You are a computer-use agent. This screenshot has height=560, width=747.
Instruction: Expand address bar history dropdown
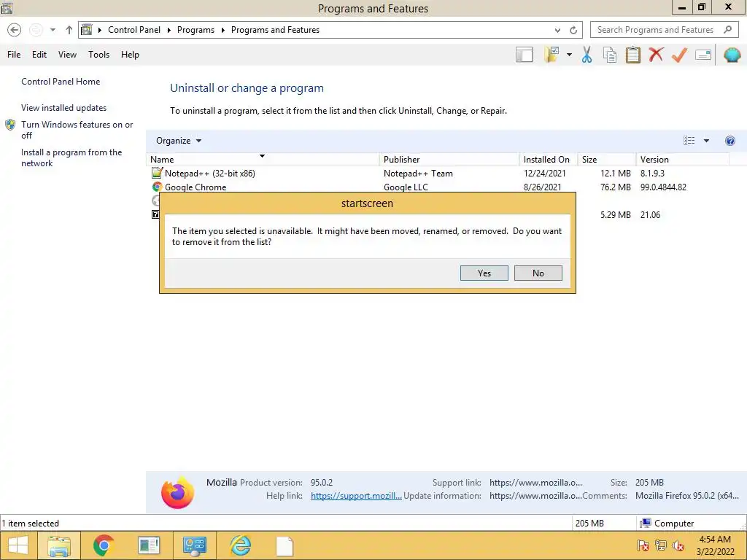click(557, 30)
